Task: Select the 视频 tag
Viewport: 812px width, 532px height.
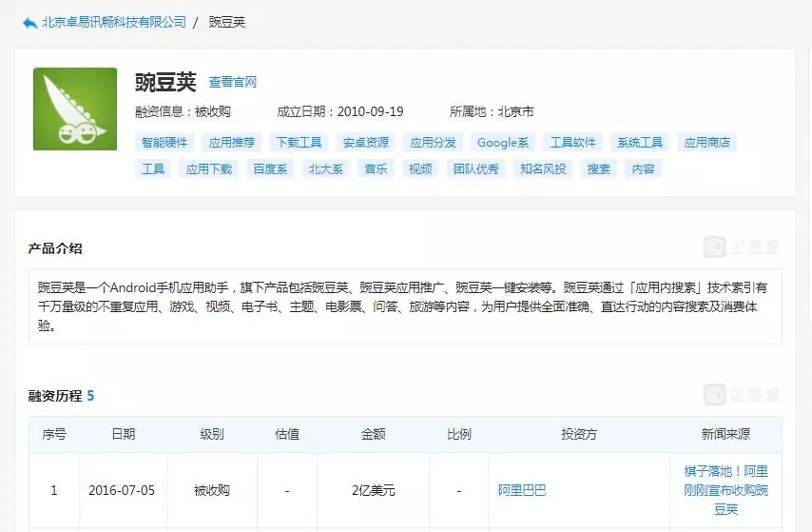Action: pyautogui.click(x=420, y=169)
